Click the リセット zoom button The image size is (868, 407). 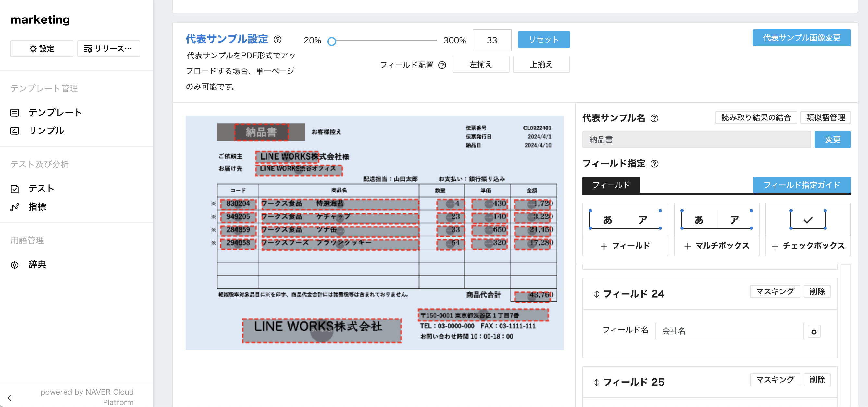tap(543, 40)
